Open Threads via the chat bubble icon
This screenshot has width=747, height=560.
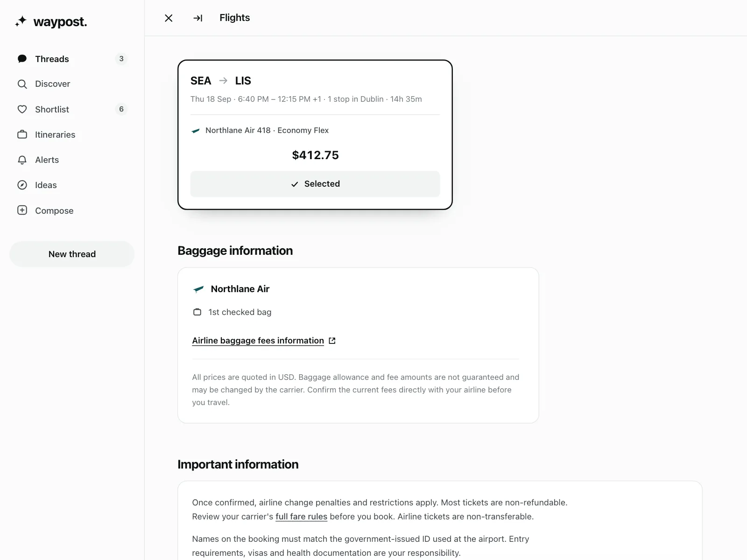coord(22,59)
